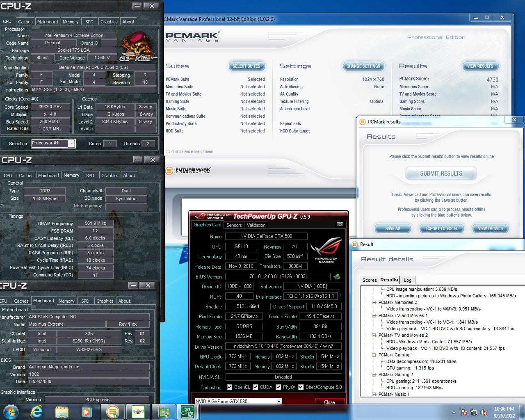This screenshot has height=420, width=525.
Task: Open the network tray icon
Action: click(x=474, y=412)
